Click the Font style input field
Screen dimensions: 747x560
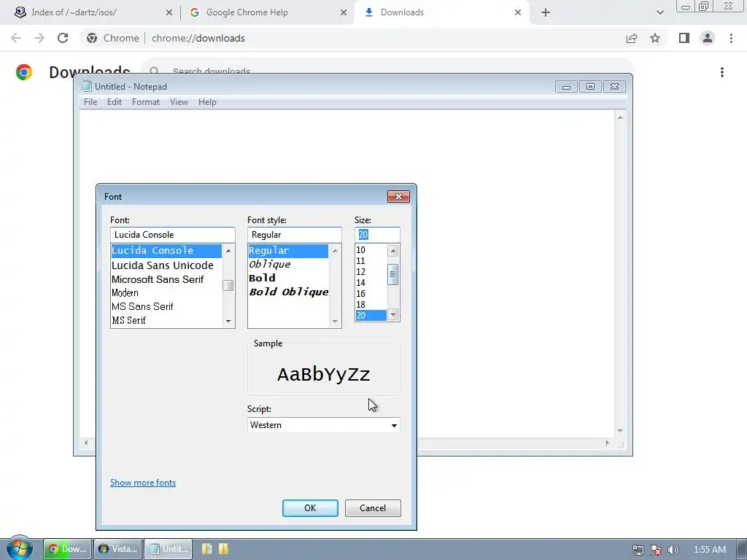[294, 235]
